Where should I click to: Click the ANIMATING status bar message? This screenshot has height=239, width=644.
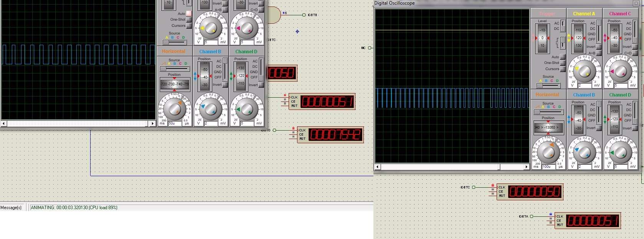pyautogui.click(x=74, y=208)
